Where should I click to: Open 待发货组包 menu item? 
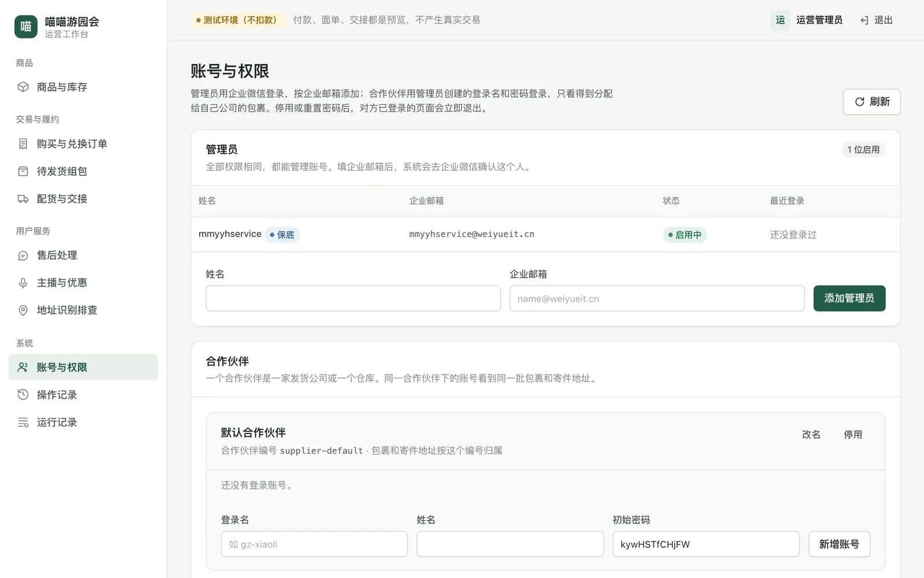(83, 171)
